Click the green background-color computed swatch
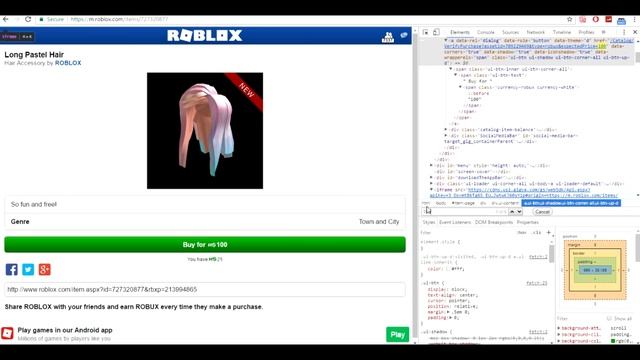This screenshot has height=360, width=640. (613, 340)
